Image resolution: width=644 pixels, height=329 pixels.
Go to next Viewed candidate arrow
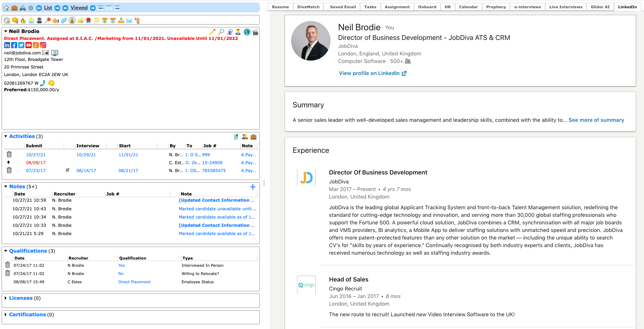pos(93,8)
